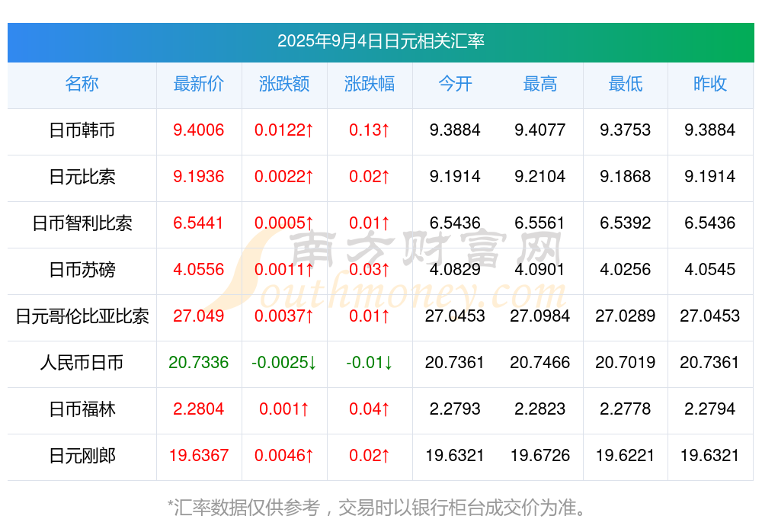Viewport: 762px width, 532px height.
Task: Open the 日币韩币 rate row
Action: (x=82, y=131)
